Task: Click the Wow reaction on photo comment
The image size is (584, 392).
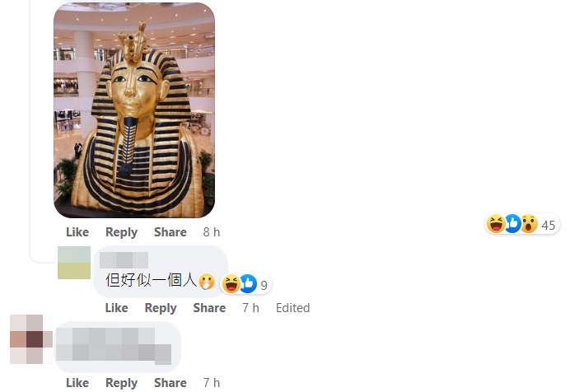Action: pyautogui.click(x=530, y=224)
